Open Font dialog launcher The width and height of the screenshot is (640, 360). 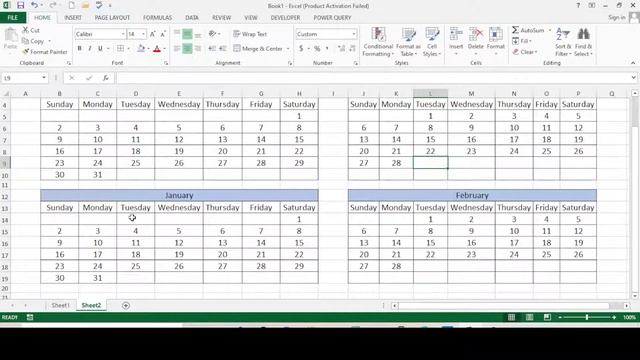[166, 63]
